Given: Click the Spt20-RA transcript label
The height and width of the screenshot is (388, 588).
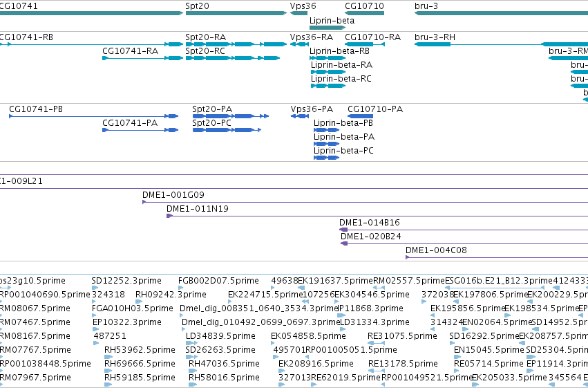Looking at the screenshot, I should coord(205,37).
